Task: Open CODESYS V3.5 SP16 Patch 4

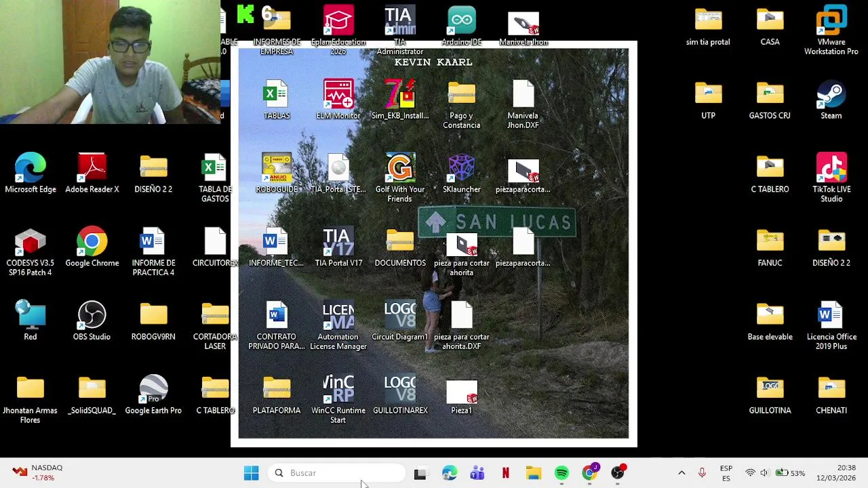Action: click(x=31, y=252)
